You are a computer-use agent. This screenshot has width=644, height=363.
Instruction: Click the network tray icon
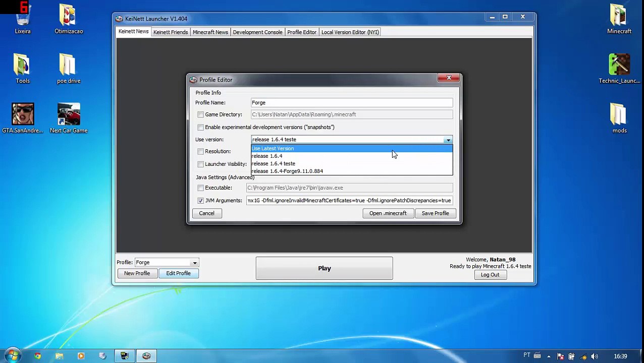583,356
